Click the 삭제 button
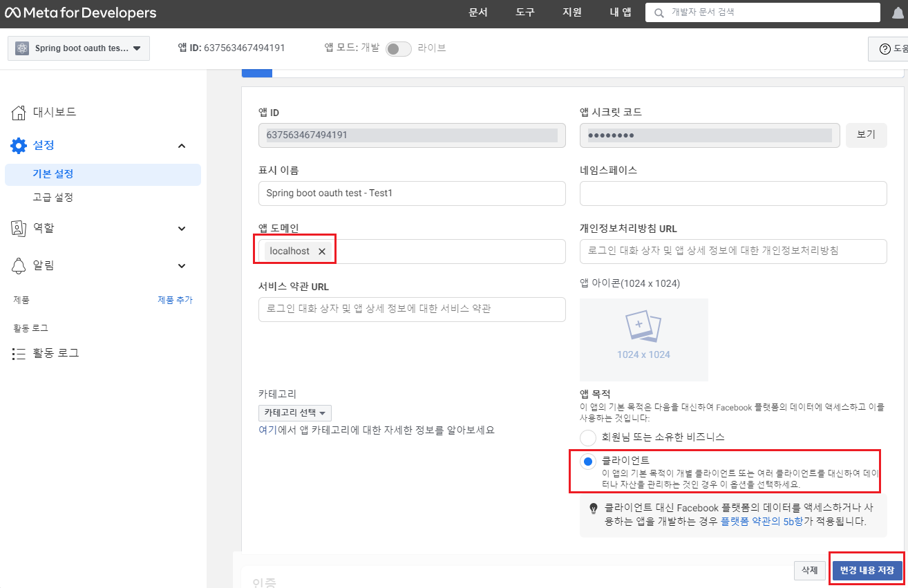The image size is (908, 588). pos(810,570)
